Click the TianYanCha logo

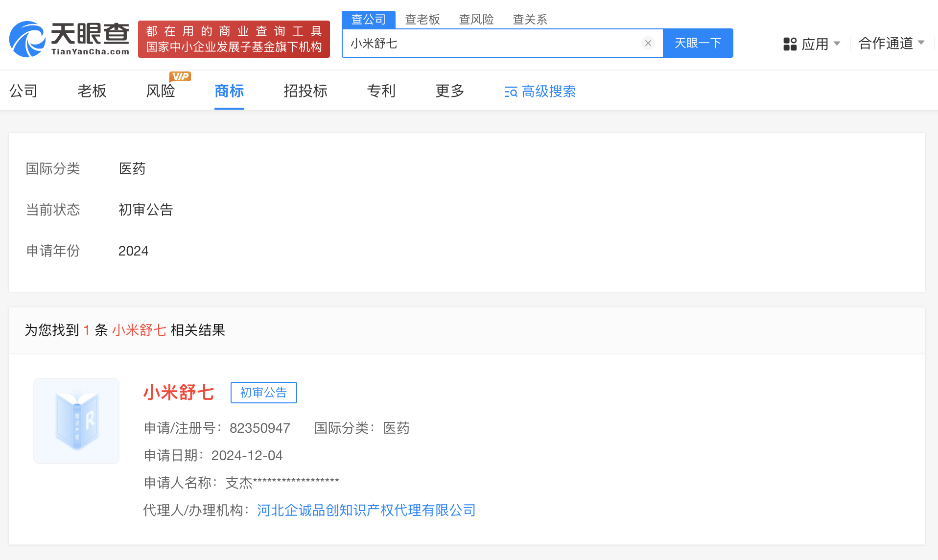click(69, 39)
